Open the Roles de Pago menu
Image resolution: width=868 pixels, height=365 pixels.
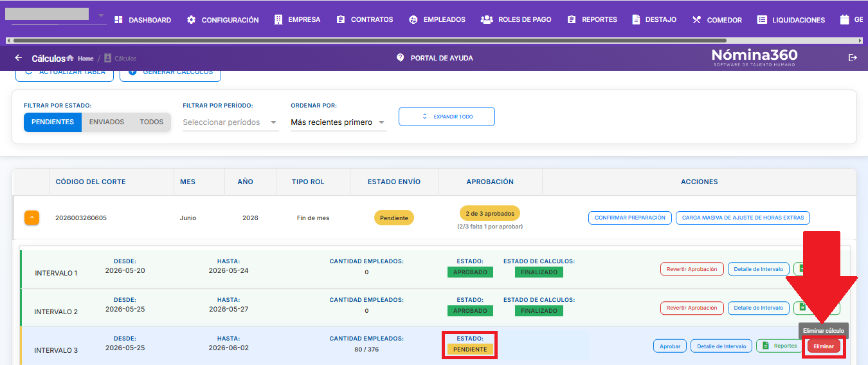tap(516, 20)
